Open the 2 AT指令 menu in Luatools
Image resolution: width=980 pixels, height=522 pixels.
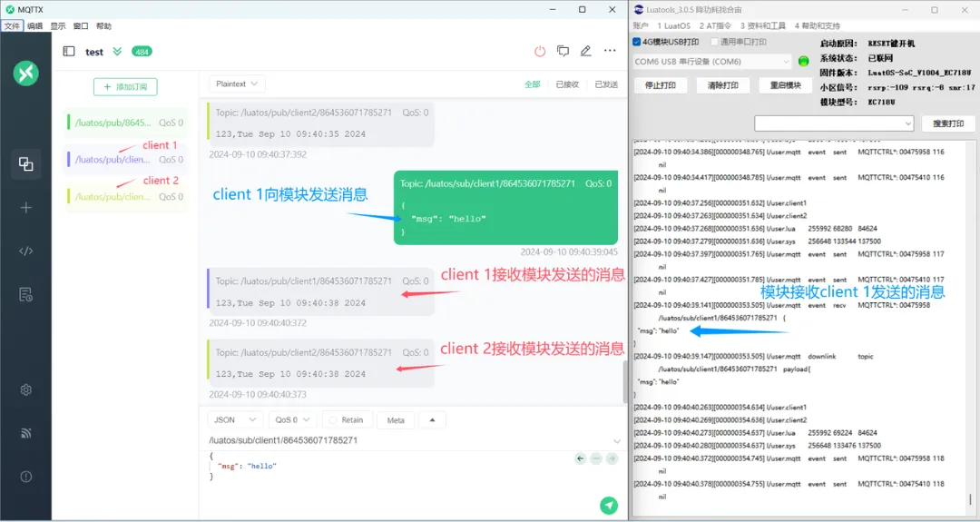click(715, 25)
